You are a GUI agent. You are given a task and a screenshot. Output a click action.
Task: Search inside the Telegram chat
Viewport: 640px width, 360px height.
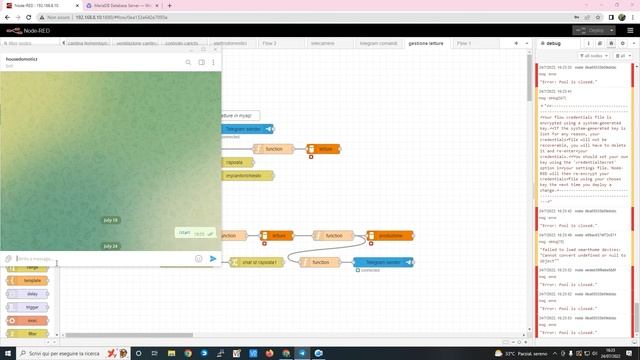coord(188,62)
